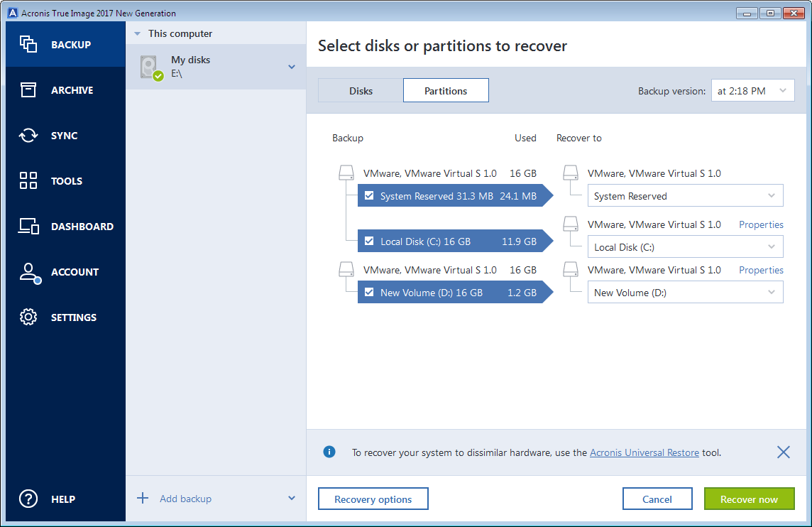
Task: Uncheck the New Volume (D:) checkbox
Action: coord(369,293)
